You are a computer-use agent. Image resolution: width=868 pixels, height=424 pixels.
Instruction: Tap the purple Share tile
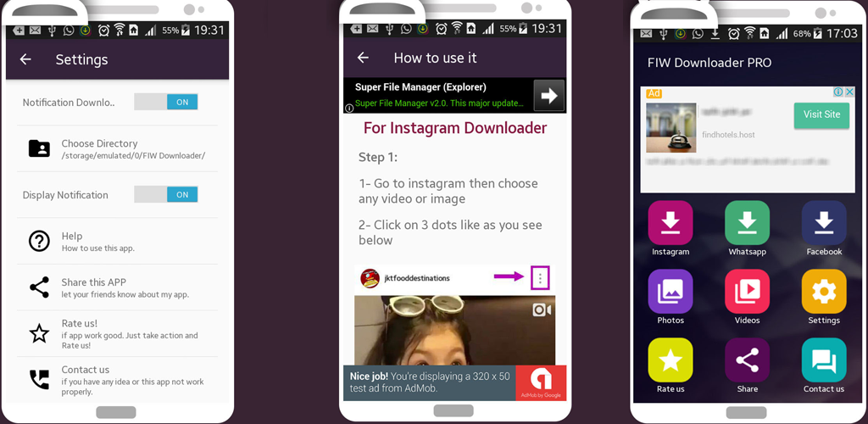pos(748,360)
